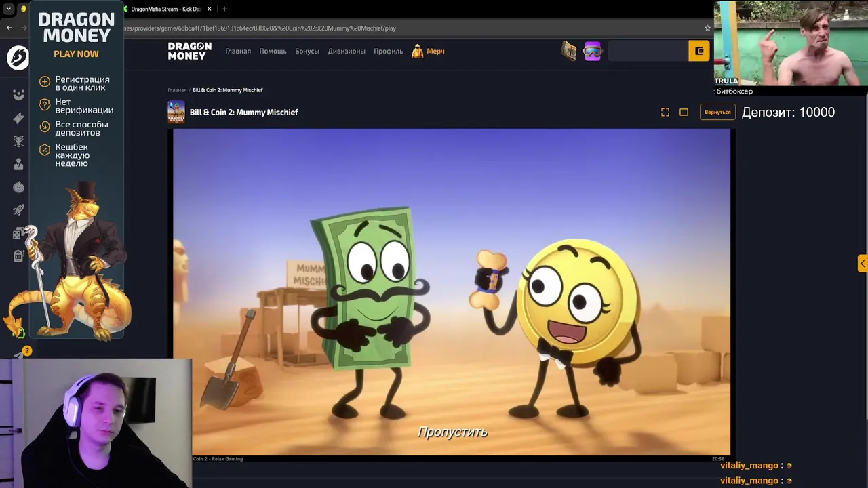
Task: Click the money stack icon in the header
Action: 569,51
